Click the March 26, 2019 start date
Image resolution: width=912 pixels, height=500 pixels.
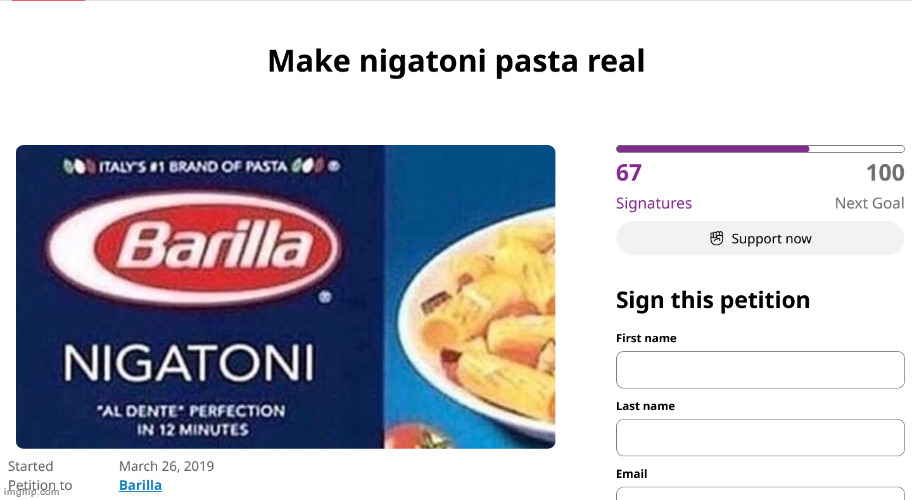[166, 466]
